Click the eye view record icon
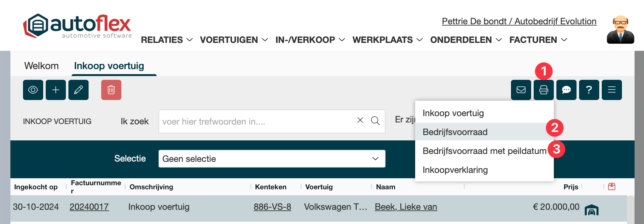The width and height of the screenshot is (644, 224). 33,90
